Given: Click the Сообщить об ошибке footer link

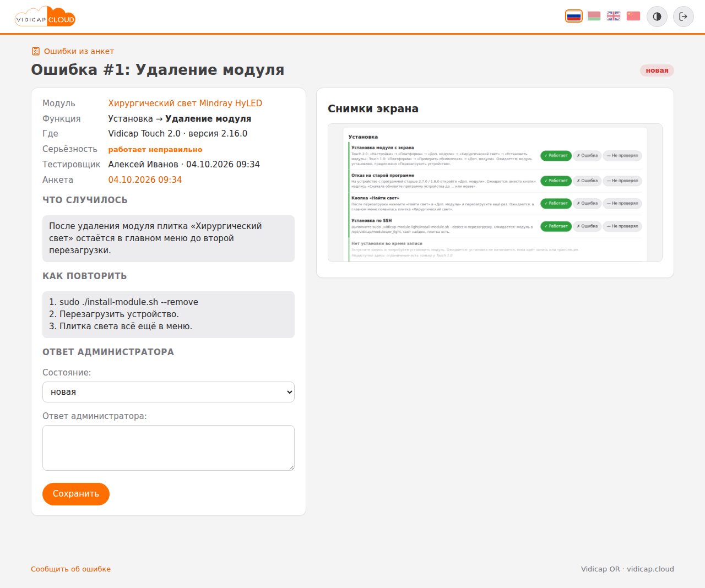Looking at the screenshot, I should tap(70, 569).
